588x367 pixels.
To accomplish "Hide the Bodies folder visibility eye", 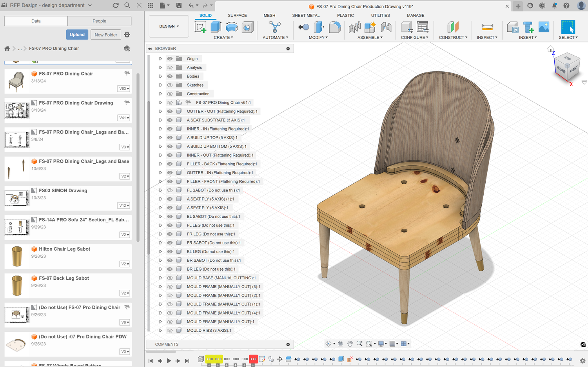I will [170, 76].
